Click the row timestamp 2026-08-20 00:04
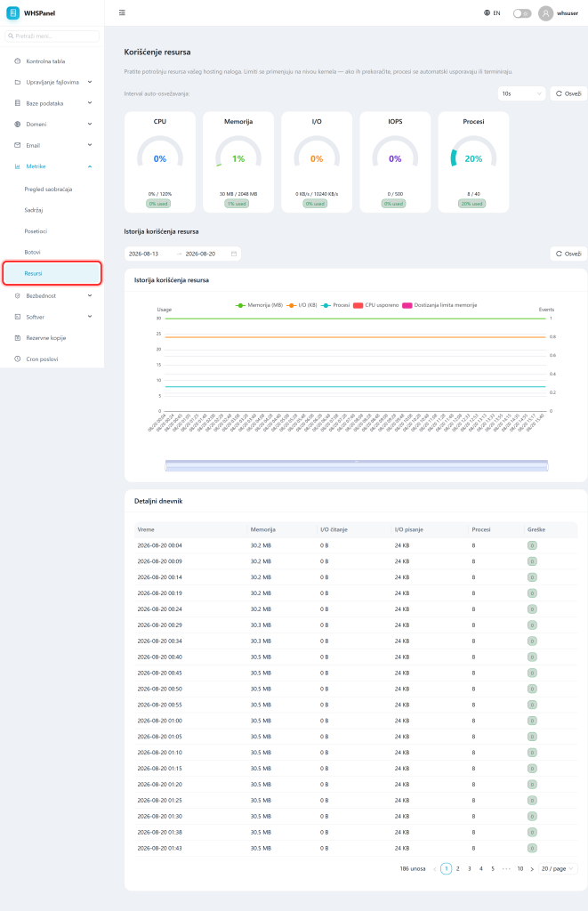Screen dimensions: 588x911 click(x=160, y=545)
